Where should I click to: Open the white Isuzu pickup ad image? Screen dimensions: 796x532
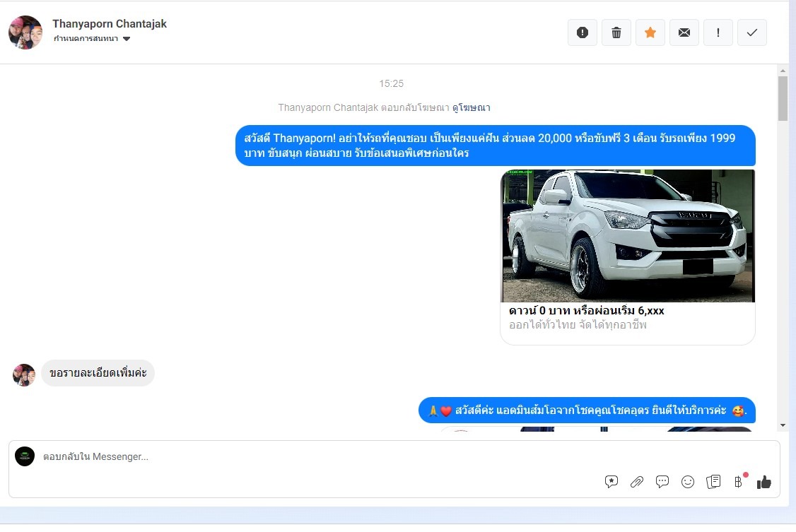pyautogui.click(x=628, y=236)
